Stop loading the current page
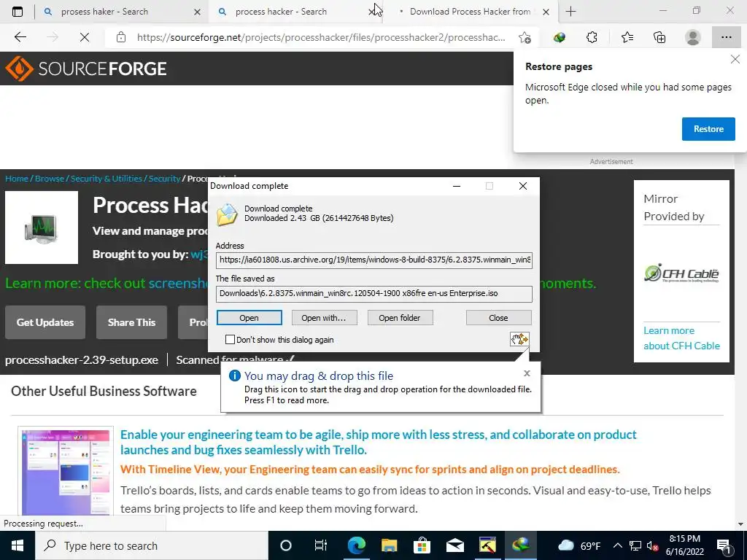Viewport: 747px width, 560px height. 85,37
